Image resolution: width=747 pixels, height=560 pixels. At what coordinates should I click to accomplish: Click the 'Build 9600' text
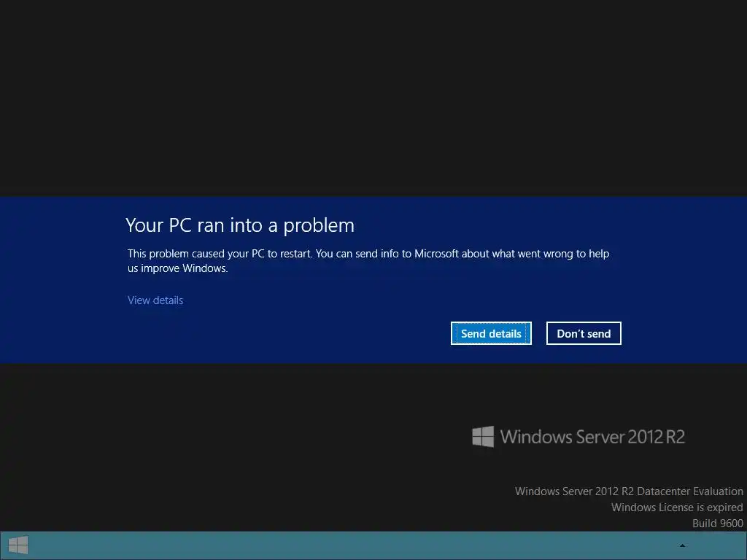click(718, 524)
